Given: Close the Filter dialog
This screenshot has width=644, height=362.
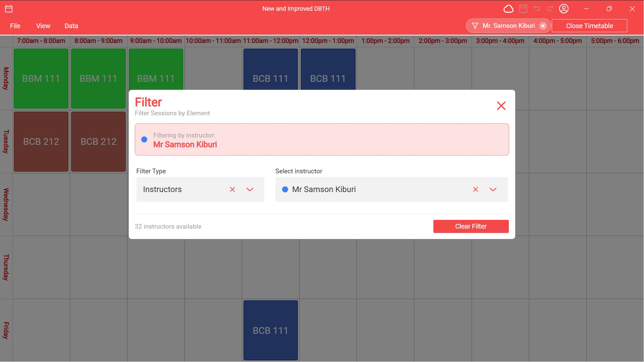Looking at the screenshot, I should coord(501,106).
